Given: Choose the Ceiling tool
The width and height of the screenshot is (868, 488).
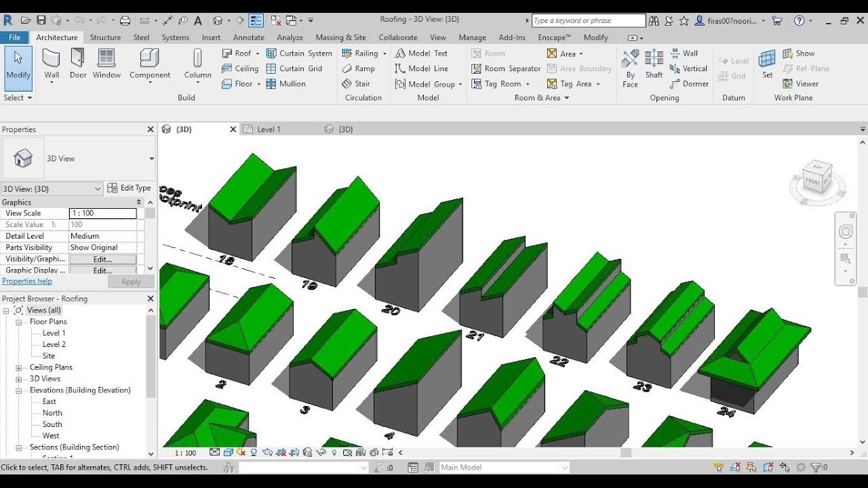Looking at the screenshot, I should pyautogui.click(x=240, y=68).
